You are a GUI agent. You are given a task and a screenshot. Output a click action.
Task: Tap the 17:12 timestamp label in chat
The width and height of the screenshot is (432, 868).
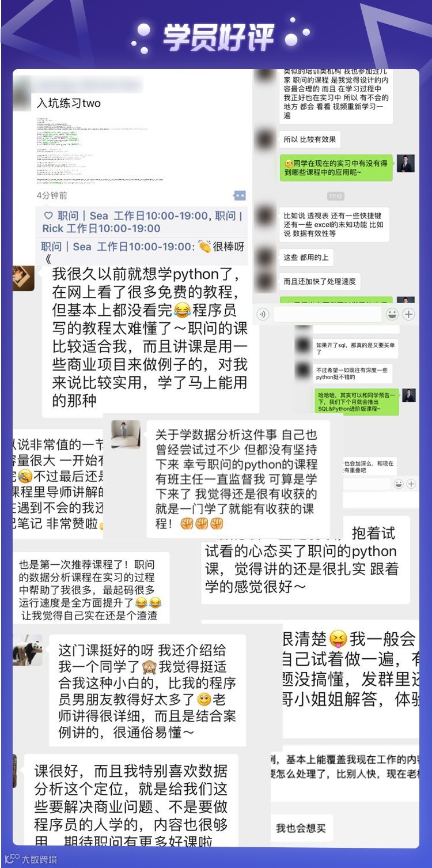coord(335,197)
